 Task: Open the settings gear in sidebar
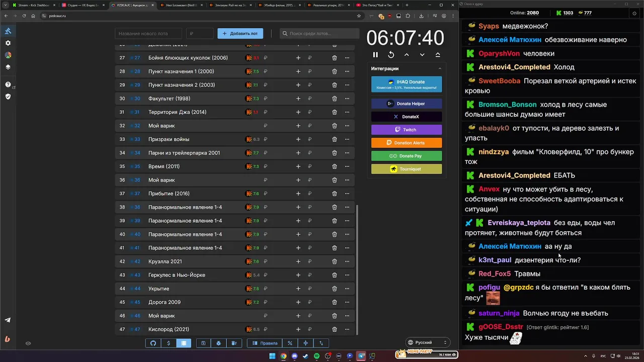[8, 43]
